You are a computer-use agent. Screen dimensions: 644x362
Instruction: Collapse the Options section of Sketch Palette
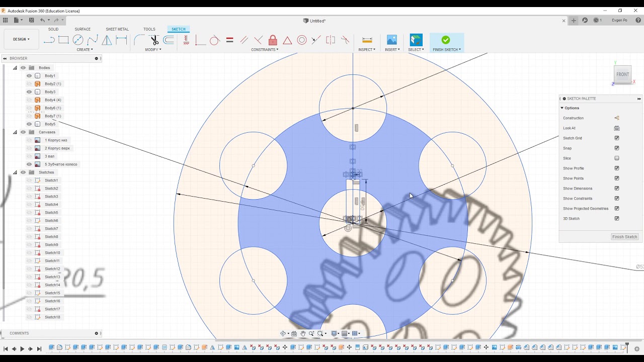coord(562,108)
